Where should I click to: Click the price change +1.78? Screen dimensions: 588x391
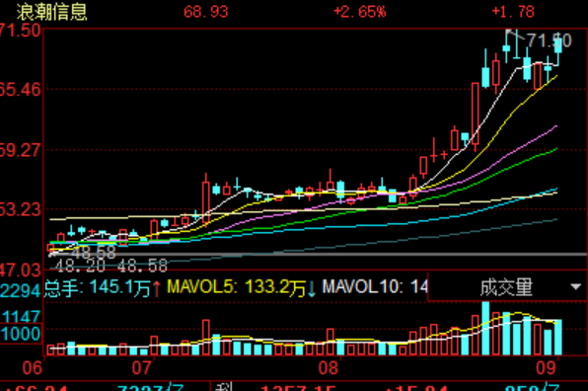[x=513, y=12]
